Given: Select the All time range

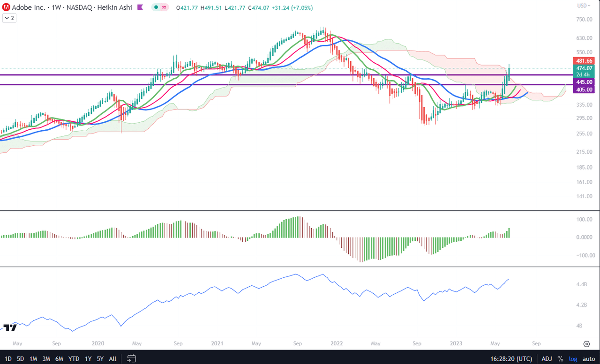Looking at the screenshot, I should (x=112, y=359).
